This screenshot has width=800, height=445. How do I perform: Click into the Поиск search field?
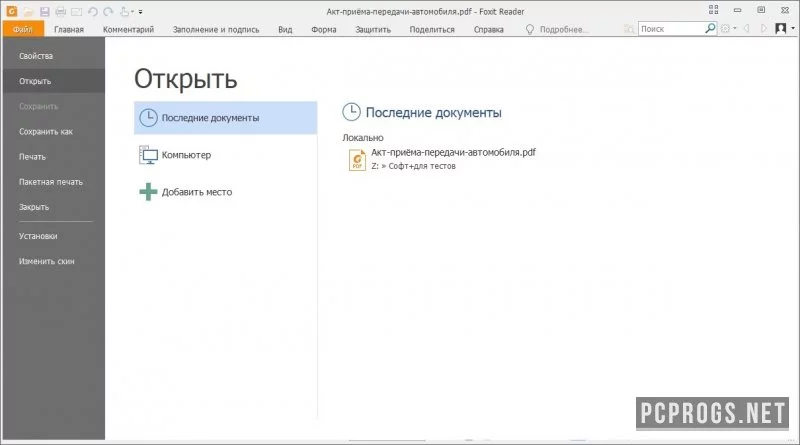point(671,29)
